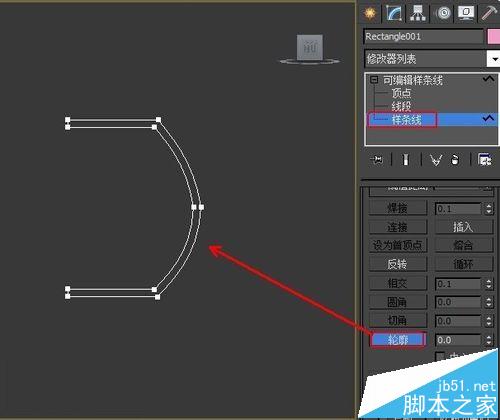Open the Create panel star icon
Screen dimensions: 500x420
pyautogui.click(x=370, y=14)
